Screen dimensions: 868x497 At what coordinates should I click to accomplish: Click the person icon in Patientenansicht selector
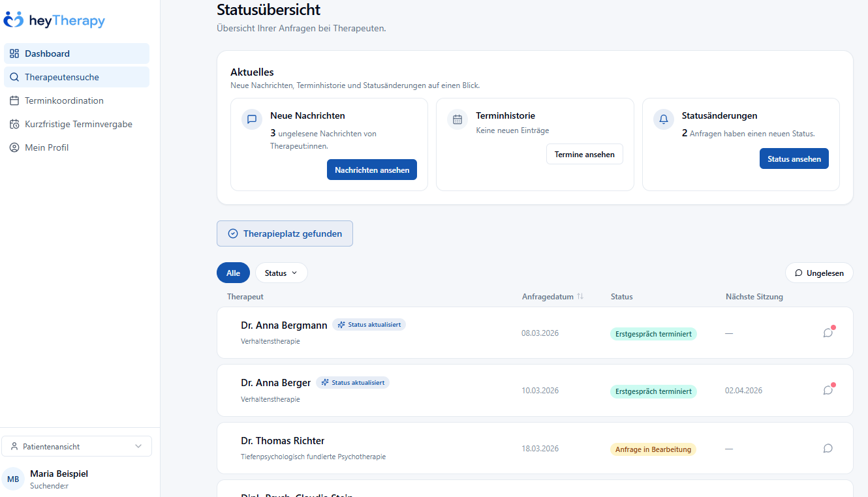click(15, 447)
